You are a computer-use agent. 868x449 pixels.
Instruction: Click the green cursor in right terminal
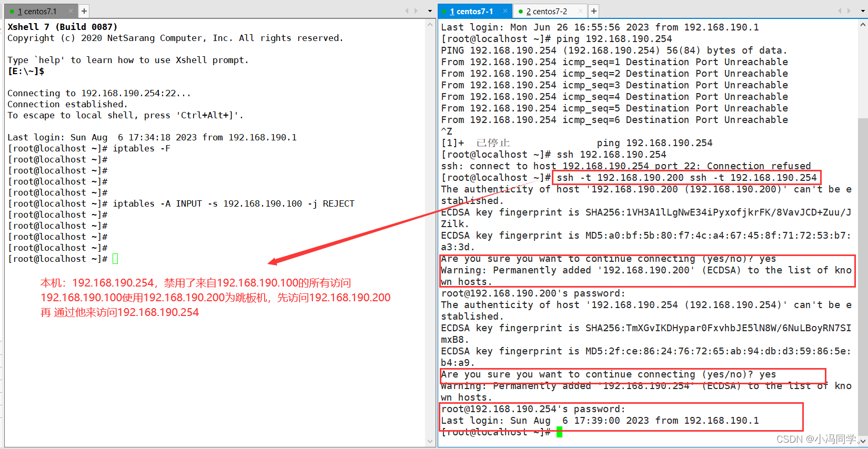[x=559, y=432]
